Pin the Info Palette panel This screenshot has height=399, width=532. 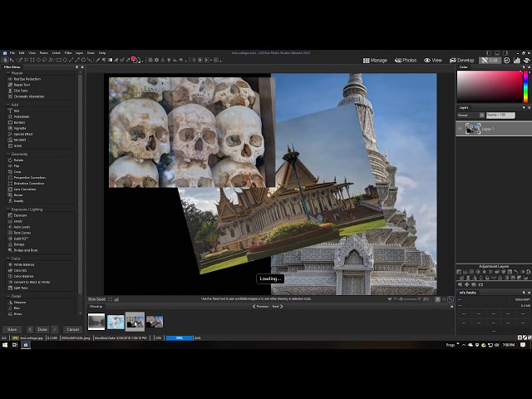[524, 293]
